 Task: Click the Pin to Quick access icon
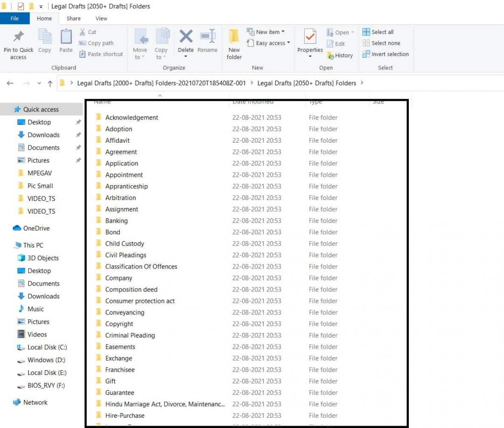[x=18, y=37]
